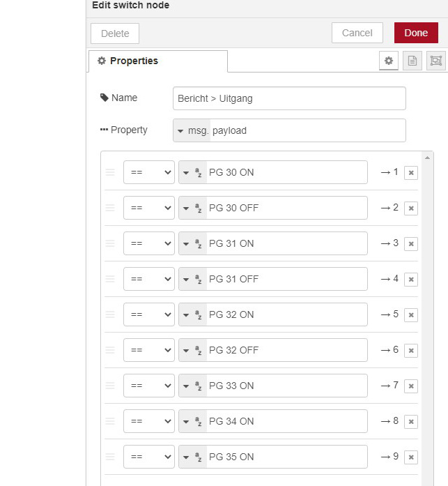Open operator dropdown for PG 30 ON rule
This screenshot has width=448, height=486.
(149, 172)
